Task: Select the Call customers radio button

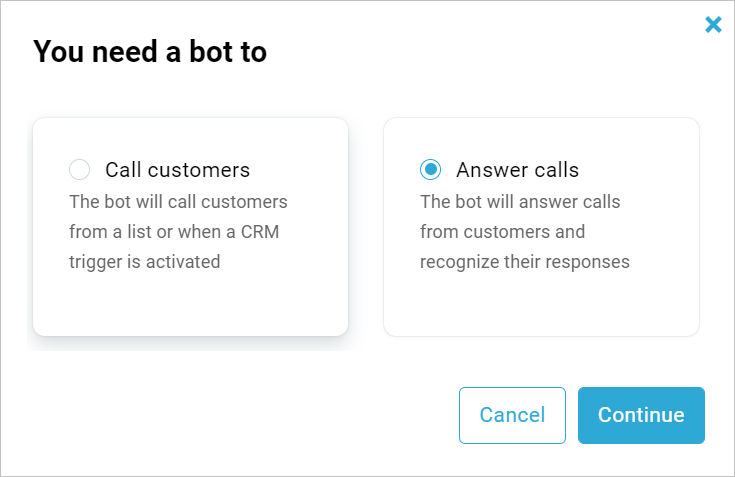Action: point(80,169)
